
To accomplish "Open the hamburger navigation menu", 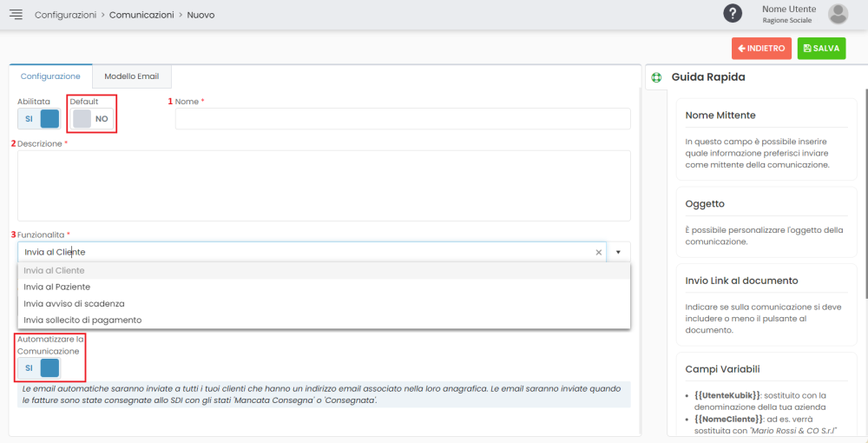I will tap(16, 15).
